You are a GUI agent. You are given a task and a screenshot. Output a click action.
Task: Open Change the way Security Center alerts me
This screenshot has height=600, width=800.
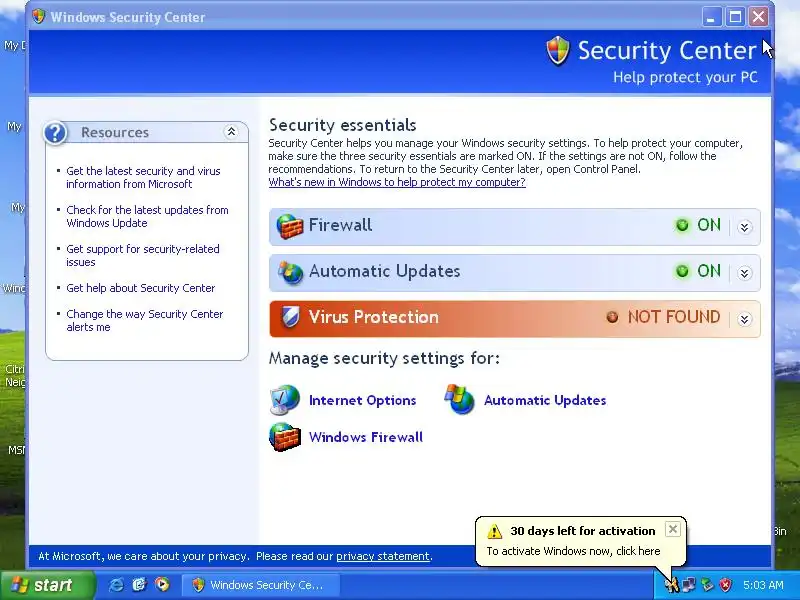[145, 320]
